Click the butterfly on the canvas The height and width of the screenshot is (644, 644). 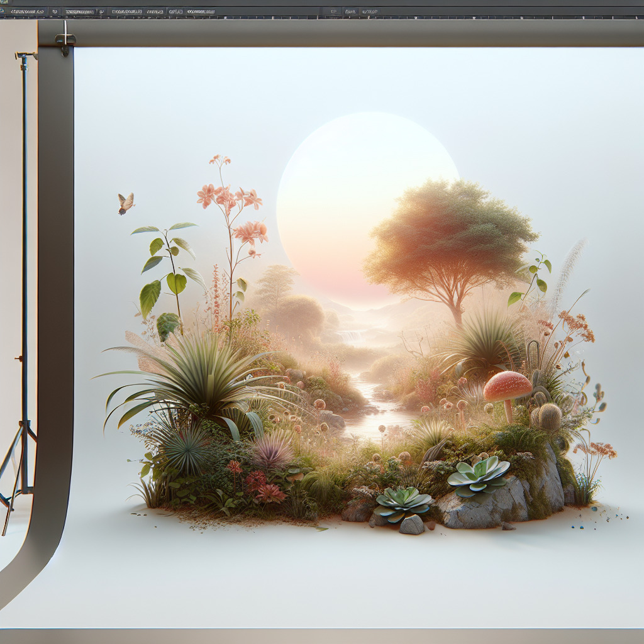click(x=126, y=203)
